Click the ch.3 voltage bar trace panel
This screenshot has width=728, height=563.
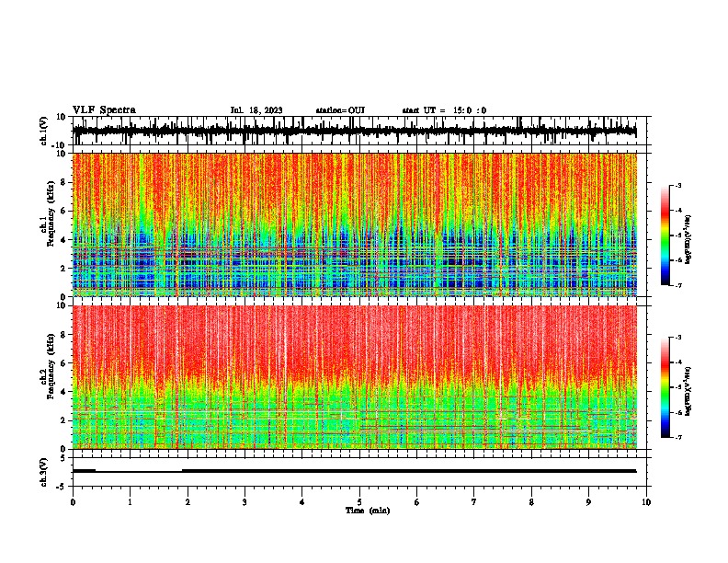point(361,472)
